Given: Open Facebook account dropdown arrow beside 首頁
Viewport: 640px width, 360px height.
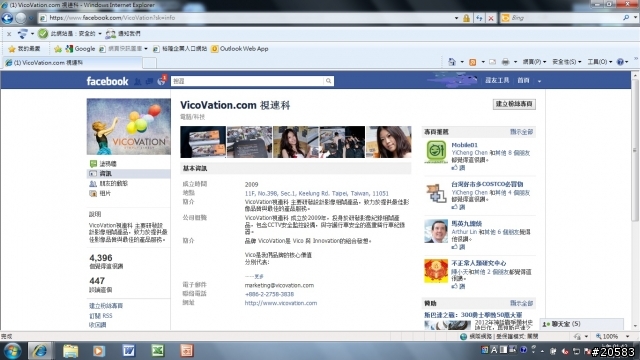Looking at the screenshot, I should (539, 81).
